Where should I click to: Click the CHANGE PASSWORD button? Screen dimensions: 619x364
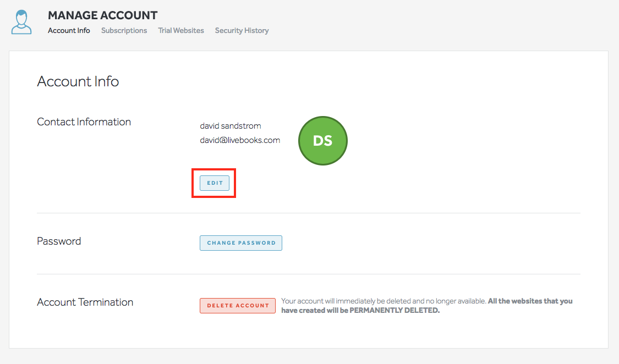tap(240, 243)
